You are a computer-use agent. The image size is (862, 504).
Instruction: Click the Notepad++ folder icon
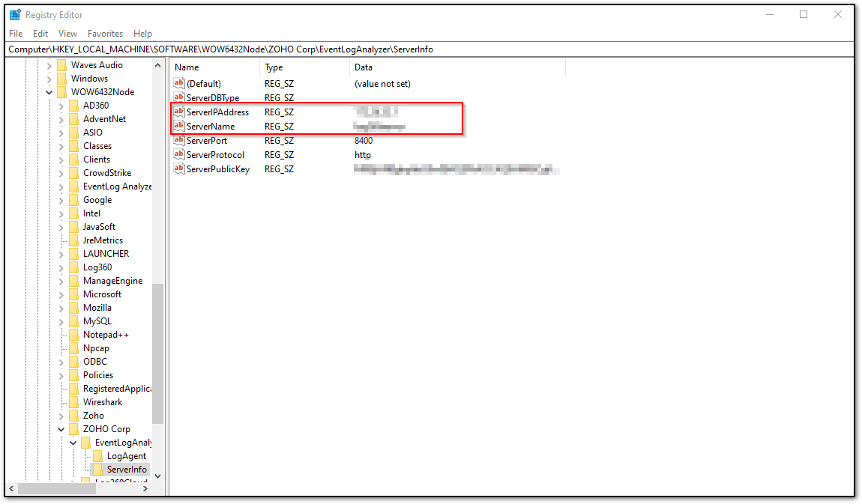74,334
